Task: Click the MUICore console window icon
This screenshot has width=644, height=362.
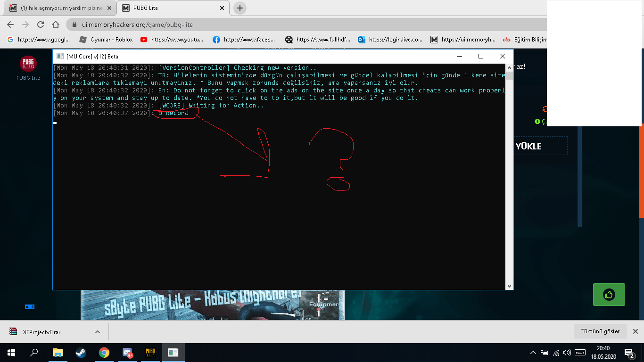Action: 60,56
